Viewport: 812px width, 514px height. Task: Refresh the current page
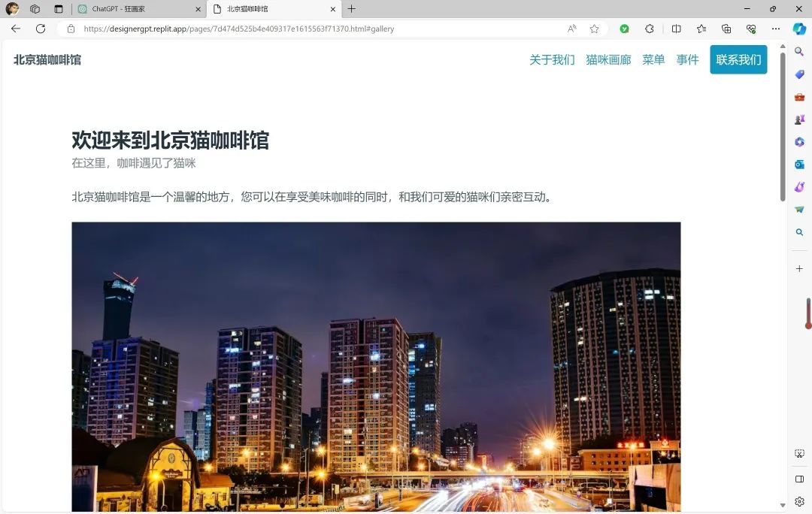[x=41, y=29]
